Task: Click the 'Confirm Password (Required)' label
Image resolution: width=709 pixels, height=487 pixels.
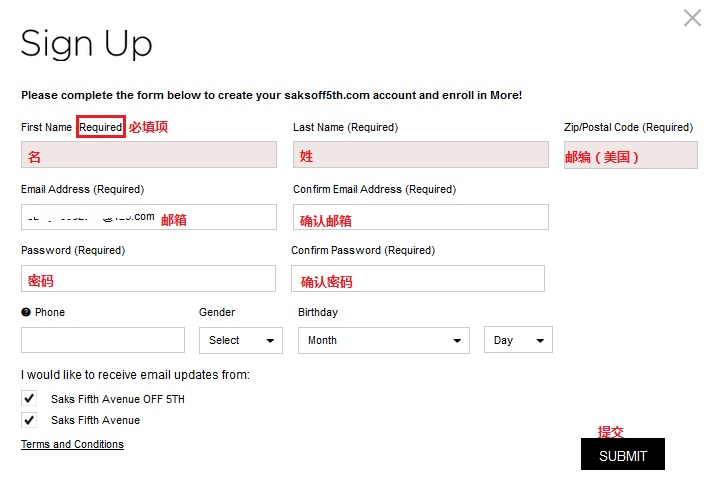Action: [x=363, y=251]
